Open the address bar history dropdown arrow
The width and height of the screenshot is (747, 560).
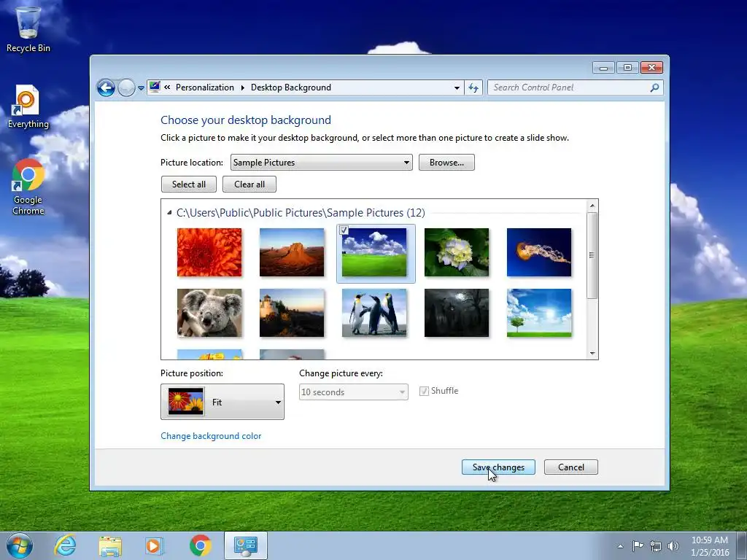tap(457, 87)
